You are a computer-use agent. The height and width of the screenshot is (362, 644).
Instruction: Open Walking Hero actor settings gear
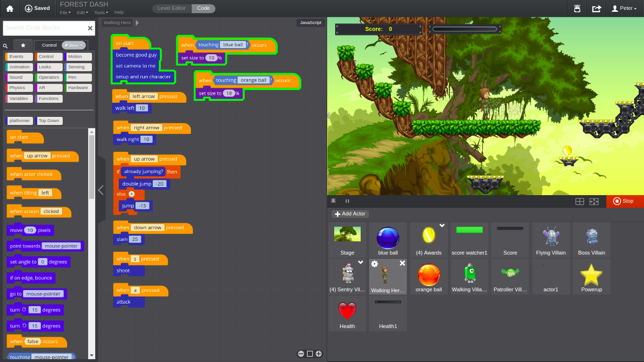point(374,264)
